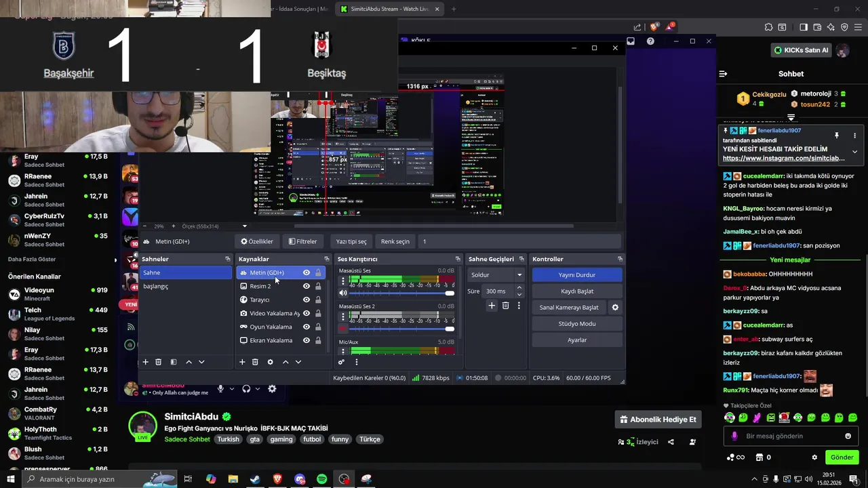
Task: Add a new source in Kaynaklar panel
Action: tap(242, 362)
